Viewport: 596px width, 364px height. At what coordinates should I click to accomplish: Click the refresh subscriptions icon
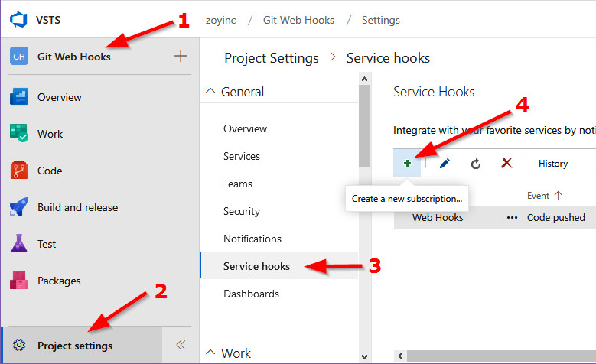476,164
